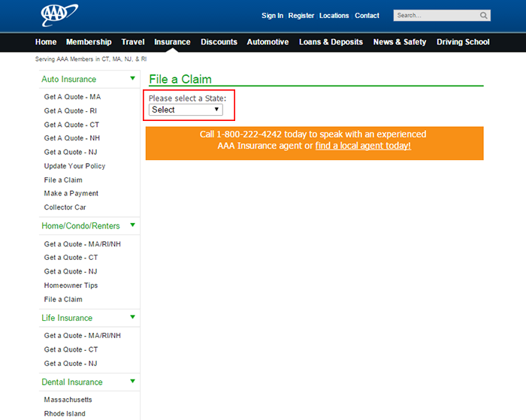Collapse the Life Insurance section arrow
The width and height of the screenshot is (526, 420).
tap(132, 316)
